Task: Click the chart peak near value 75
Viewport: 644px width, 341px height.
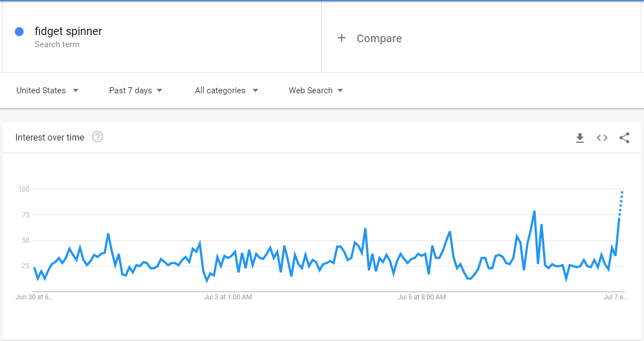Action: (x=534, y=212)
